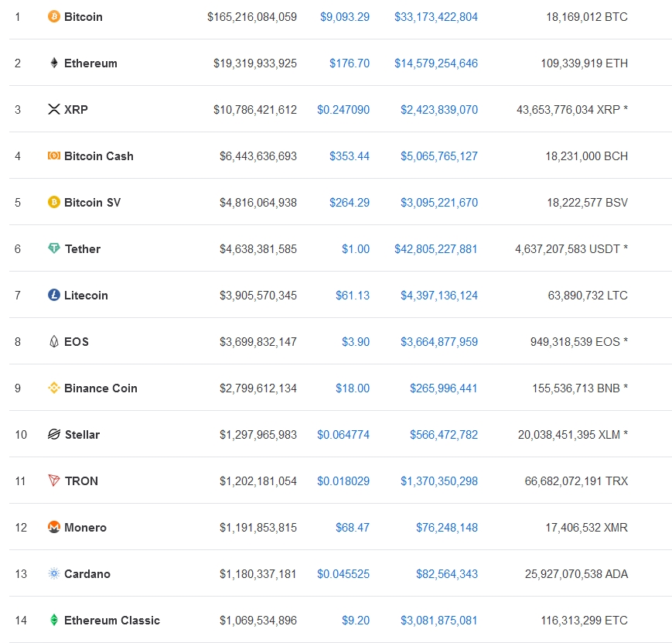Open the Bitcoin Cash name link
The width and height of the screenshot is (672, 643).
tap(98, 156)
